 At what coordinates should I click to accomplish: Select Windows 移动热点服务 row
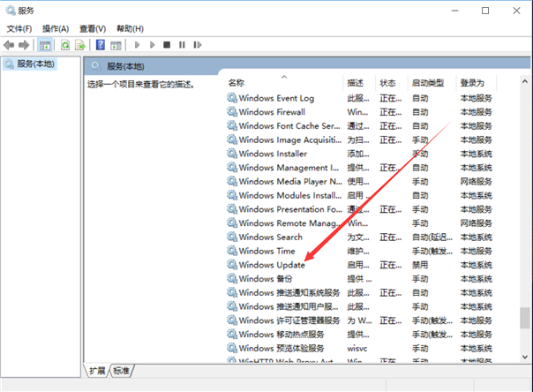[x=360, y=335]
